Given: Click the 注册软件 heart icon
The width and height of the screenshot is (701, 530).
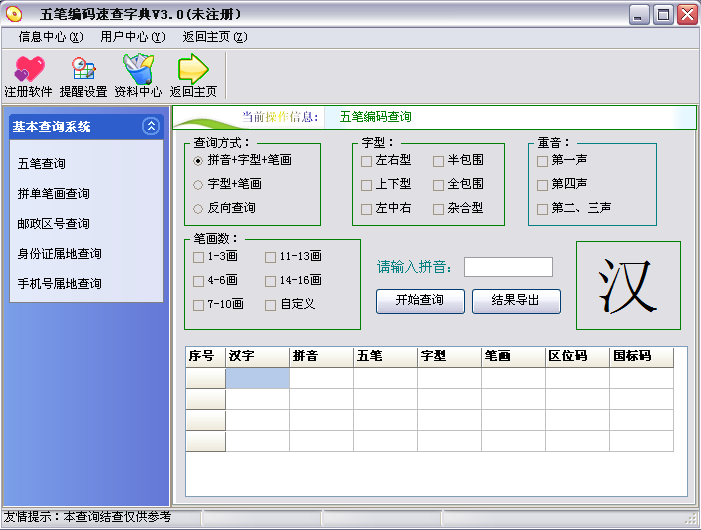Looking at the screenshot, I should [29, 68].
